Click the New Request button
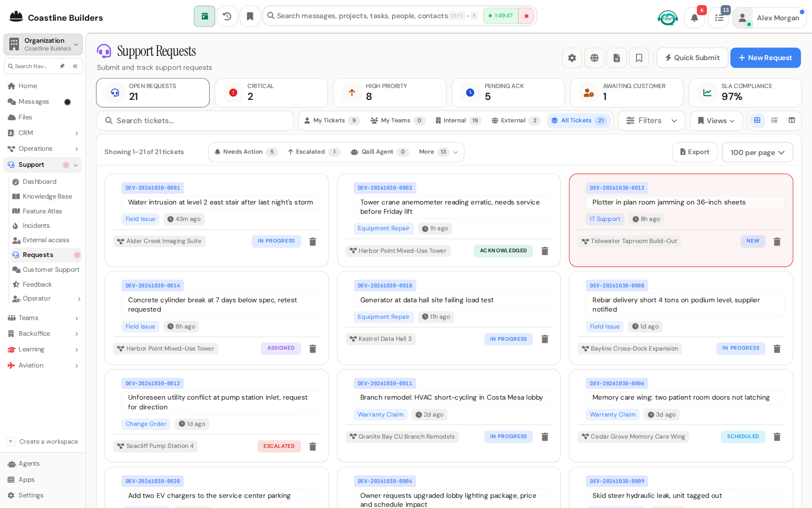The height and width of the screenshot is (508, 812). pyautogui.click(x=765, y=58)
